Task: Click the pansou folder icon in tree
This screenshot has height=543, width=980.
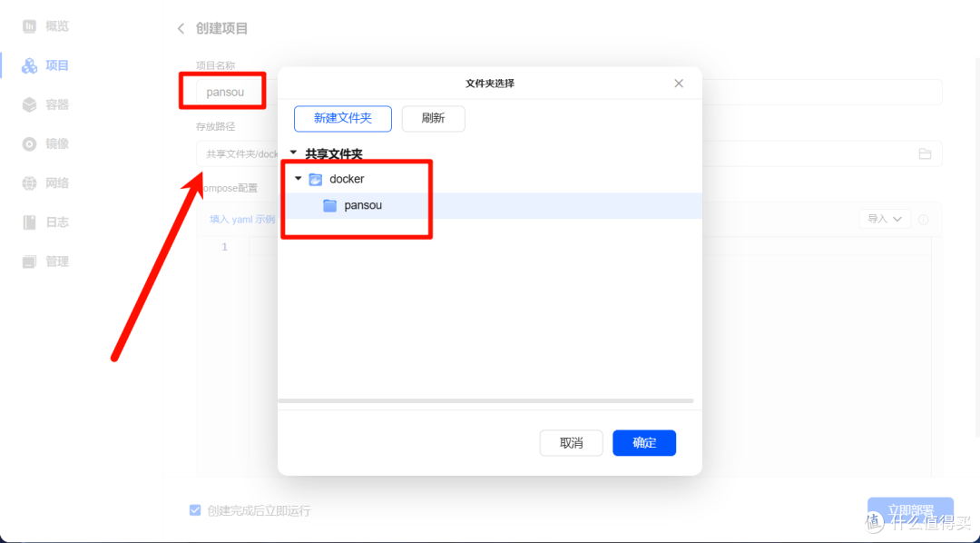Action: pos(330,206)
